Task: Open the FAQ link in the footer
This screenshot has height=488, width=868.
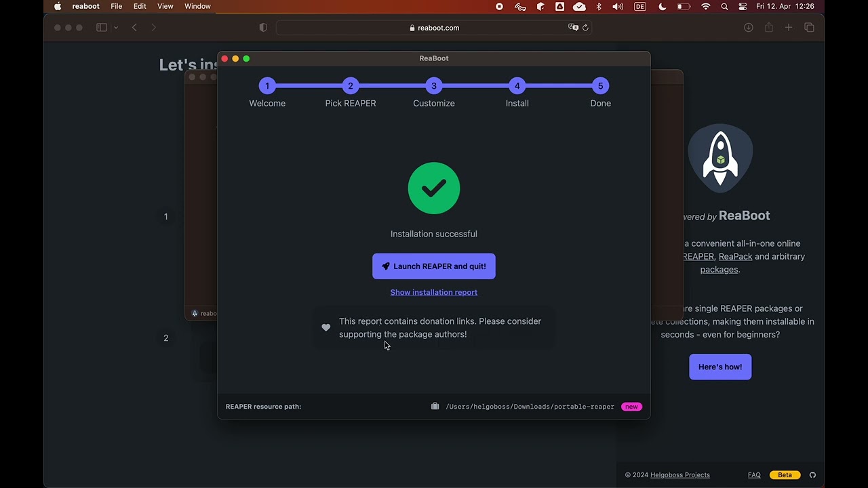Action: coord(754,475)
